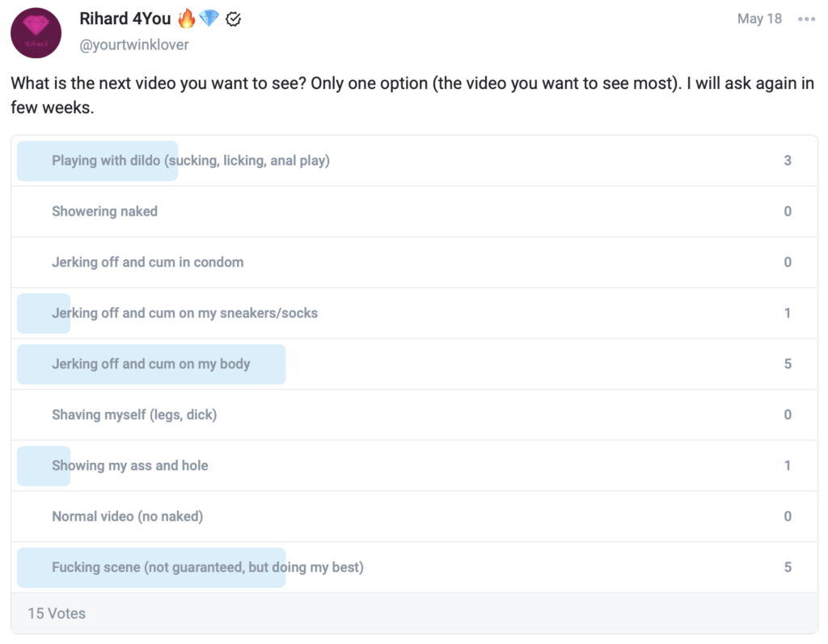Click the blue result bar ending in body

pos(151,364)
